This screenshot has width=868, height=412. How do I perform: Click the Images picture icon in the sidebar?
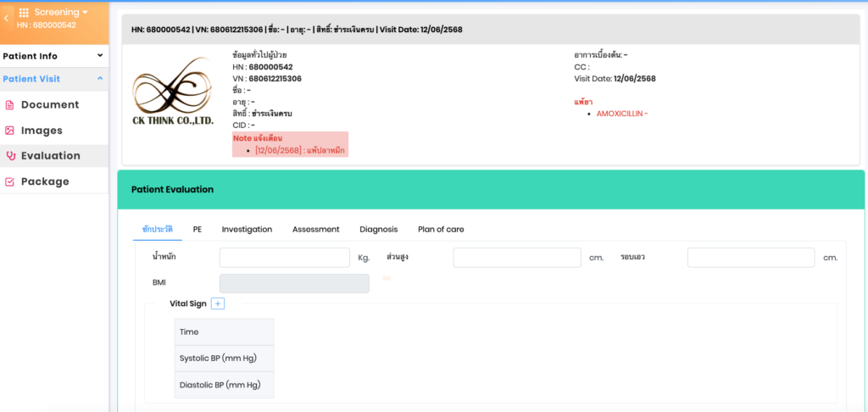(x=9, y=131)
